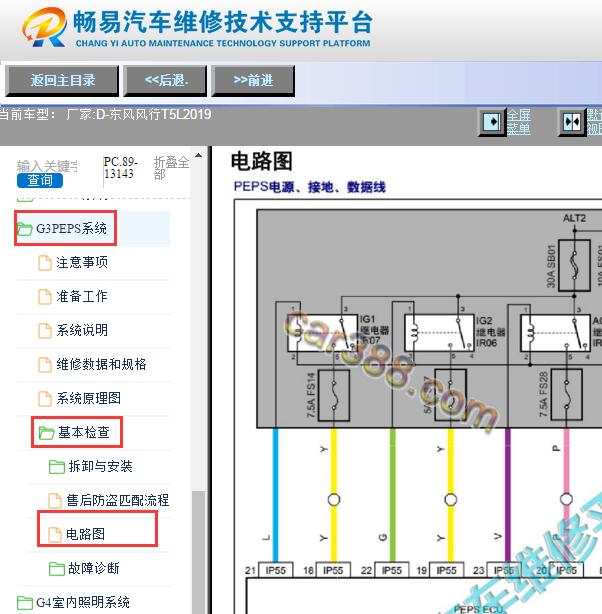This screenshot has width=602, height=614.
Task: Click PC.89-13143 text in sidebar
Action: (x=121, y=168)
